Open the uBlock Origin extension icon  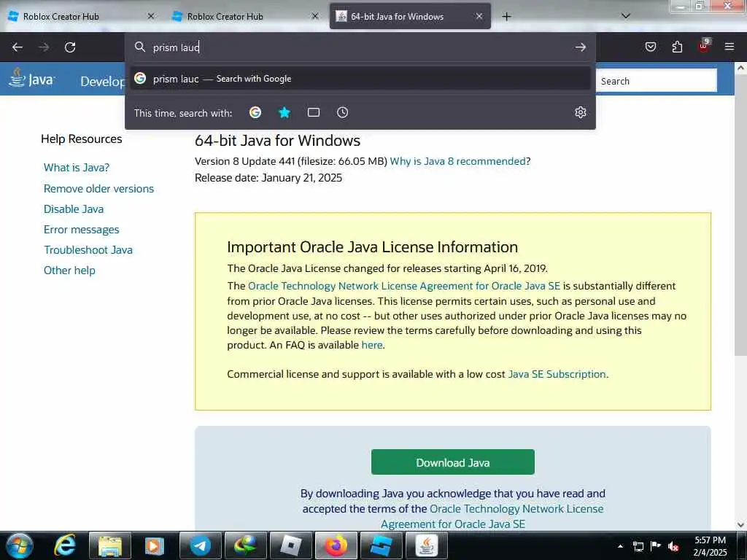[704, 46]
